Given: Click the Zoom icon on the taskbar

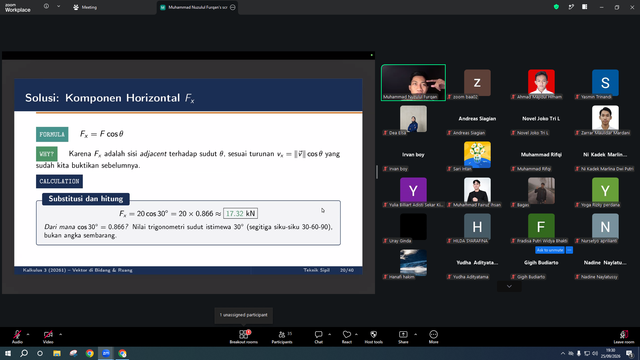Looking at the screenshot, I should 106,353.
